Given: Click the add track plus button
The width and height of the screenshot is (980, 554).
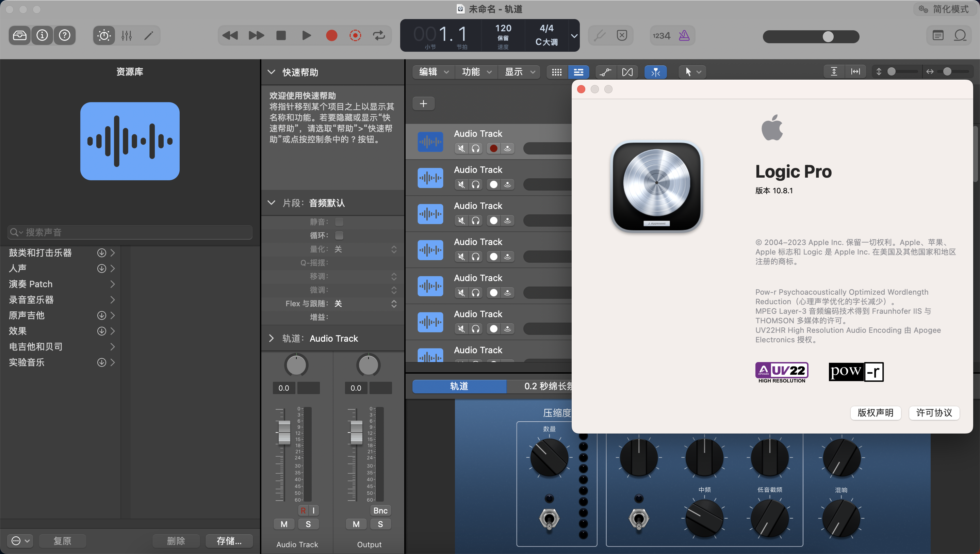Looking at the screenshot, I should coord(423,103).
